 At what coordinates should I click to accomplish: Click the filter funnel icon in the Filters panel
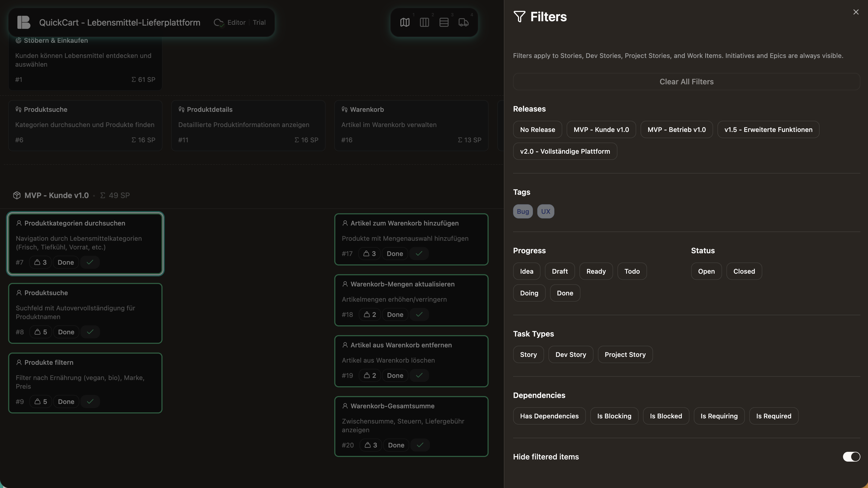[x=519, y=16]
